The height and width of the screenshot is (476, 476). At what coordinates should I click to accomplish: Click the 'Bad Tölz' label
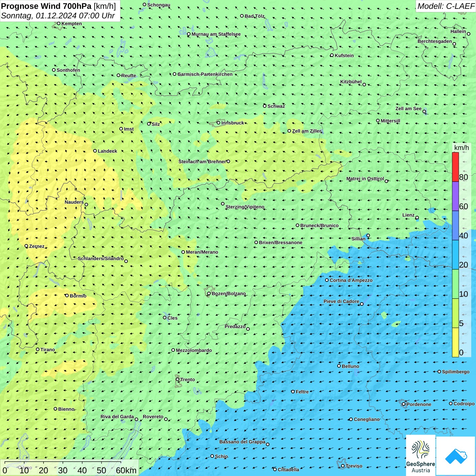point(255,16)
